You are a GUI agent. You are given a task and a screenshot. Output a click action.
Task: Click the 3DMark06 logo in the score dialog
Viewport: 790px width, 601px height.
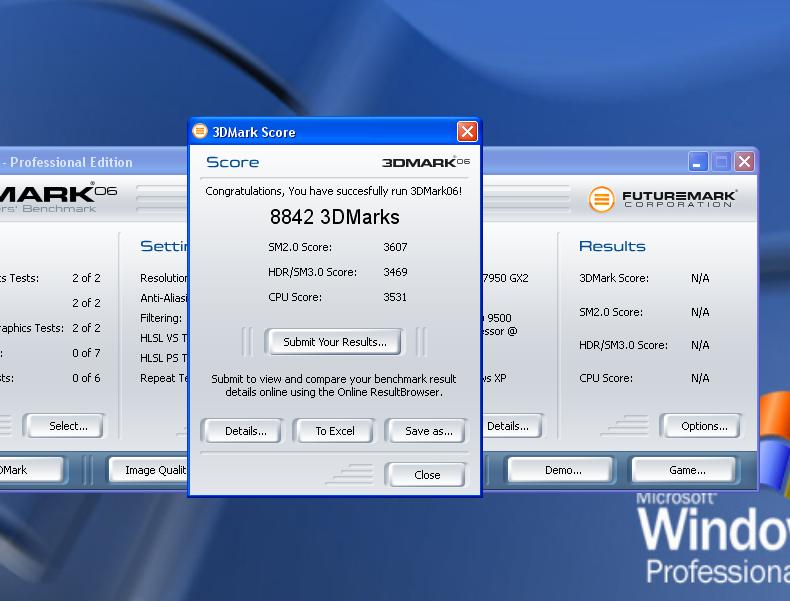coord(426,162)
